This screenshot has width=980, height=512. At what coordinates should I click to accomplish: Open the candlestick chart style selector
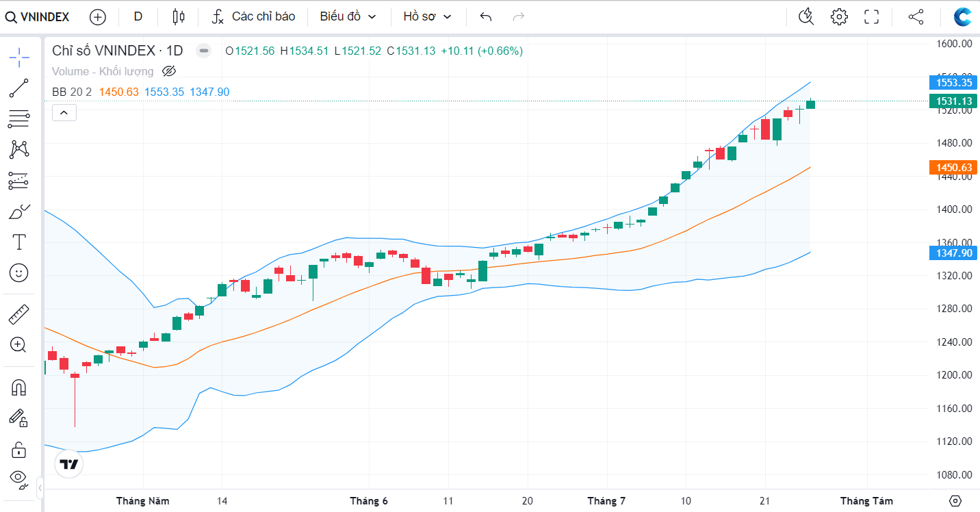pos(179,16)
